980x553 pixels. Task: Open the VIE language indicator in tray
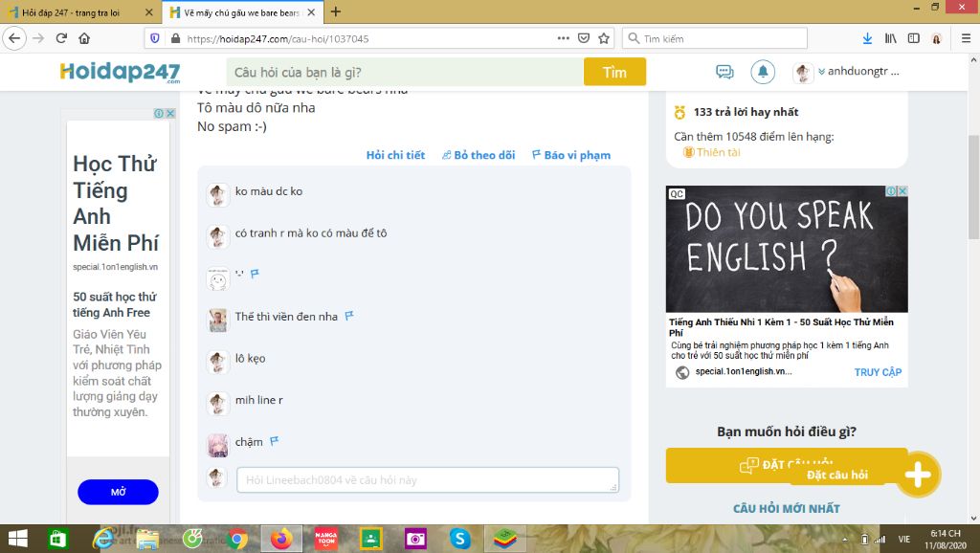pos(903,540)
